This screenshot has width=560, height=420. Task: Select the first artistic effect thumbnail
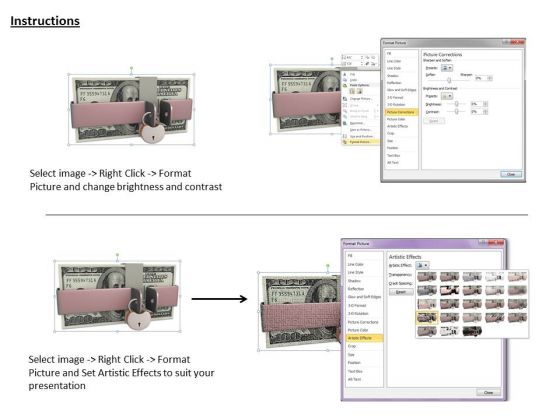pos(427,276)
